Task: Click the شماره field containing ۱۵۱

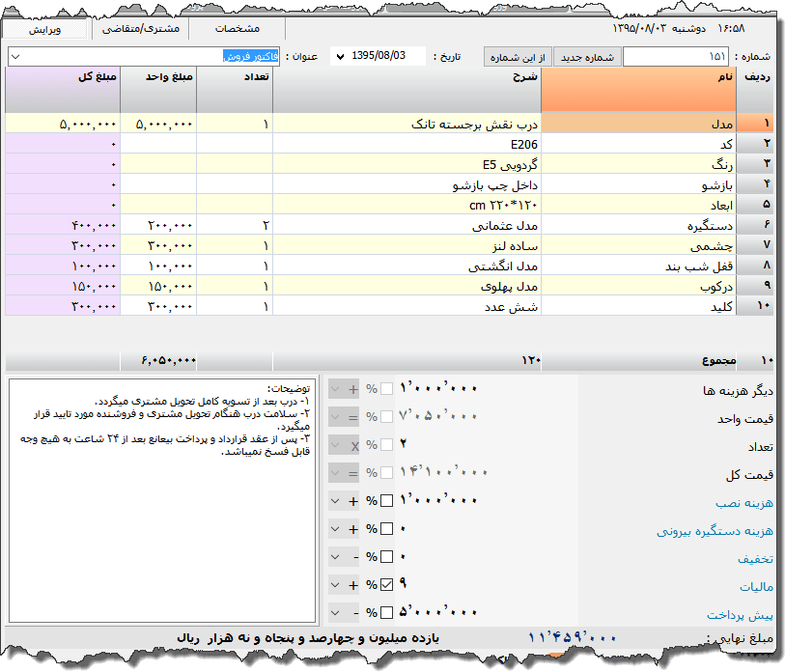Action: tap(676, 57)
